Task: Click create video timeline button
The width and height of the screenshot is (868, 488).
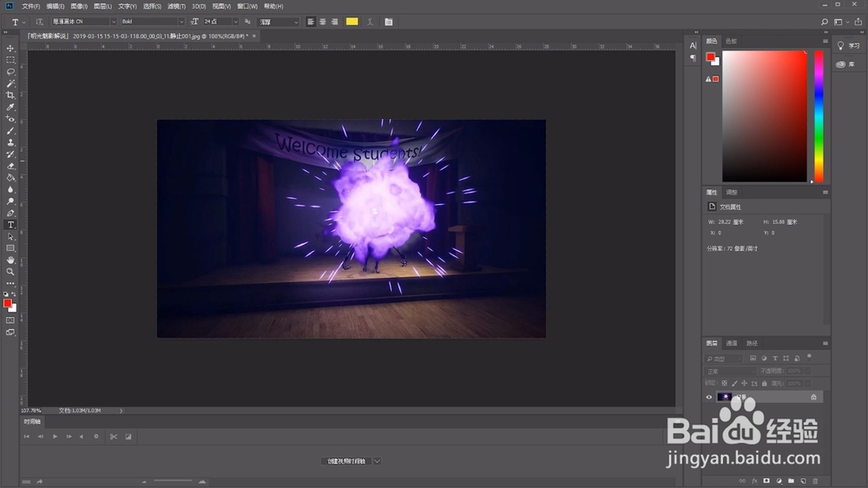Action: coord(346,461)
